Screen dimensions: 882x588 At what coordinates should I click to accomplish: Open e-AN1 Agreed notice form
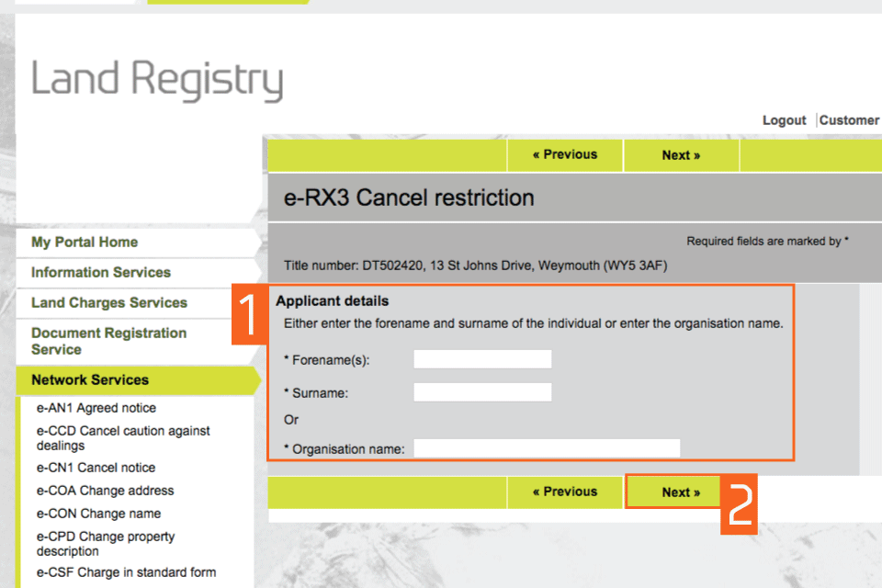click(x=96, y=408)
